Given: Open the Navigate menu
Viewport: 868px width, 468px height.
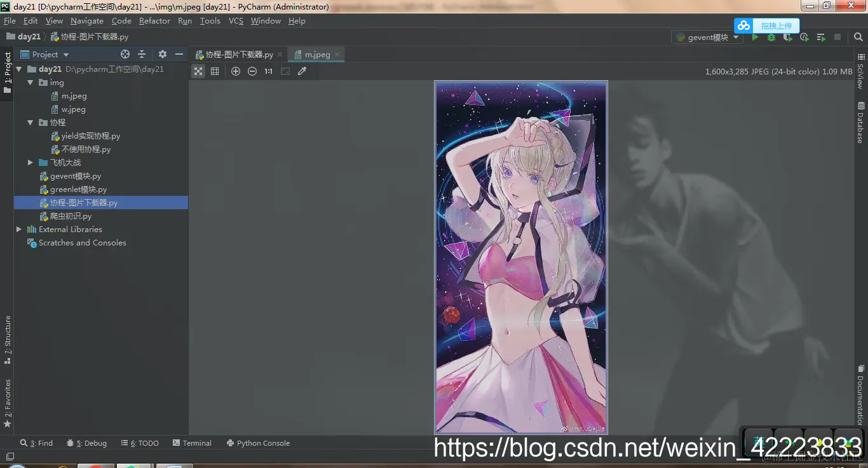Looking at the screenshot, I should (x=87, y=21).
